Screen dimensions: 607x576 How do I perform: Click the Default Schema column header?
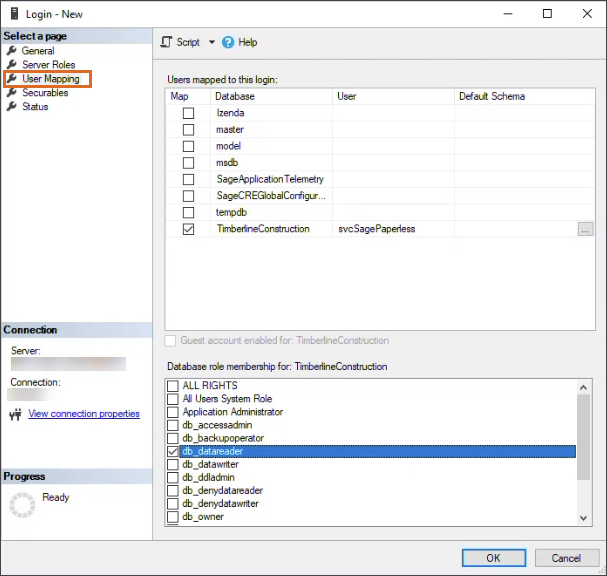coord(525,96)
